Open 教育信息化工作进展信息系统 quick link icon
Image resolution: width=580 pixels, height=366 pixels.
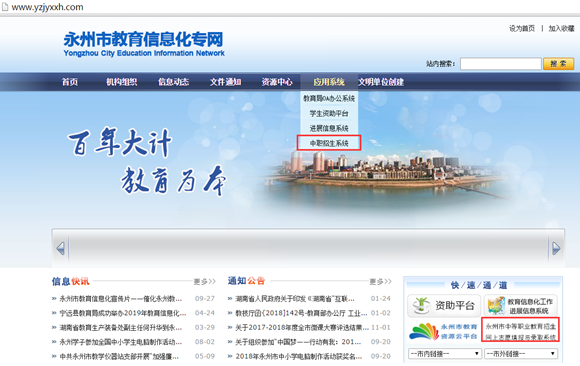pos(520,305)
